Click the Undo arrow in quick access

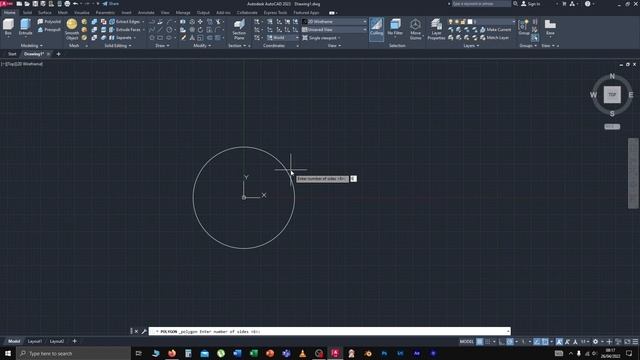pyautogui.click(x=76, y=4)
